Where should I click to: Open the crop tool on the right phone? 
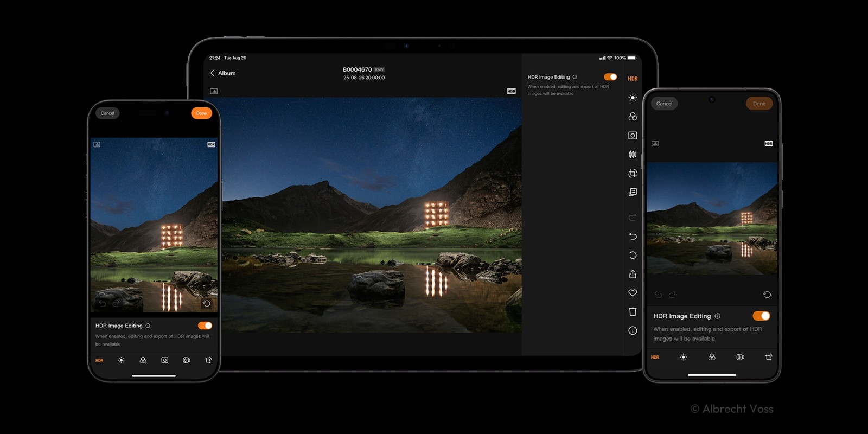769,357
